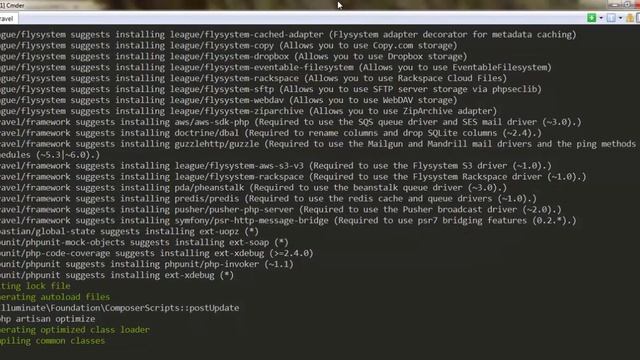
Task: Click the Cmder title bar text
Action: point(12,5)
